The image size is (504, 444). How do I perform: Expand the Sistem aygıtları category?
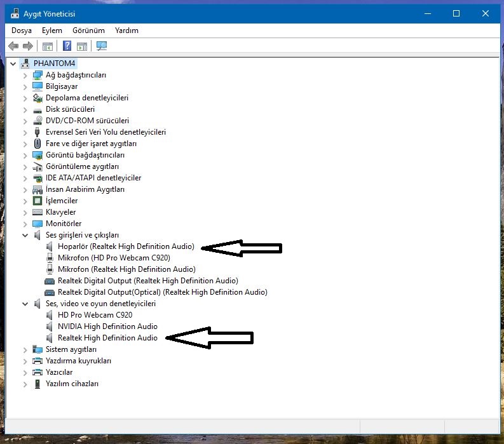[25, 350]
